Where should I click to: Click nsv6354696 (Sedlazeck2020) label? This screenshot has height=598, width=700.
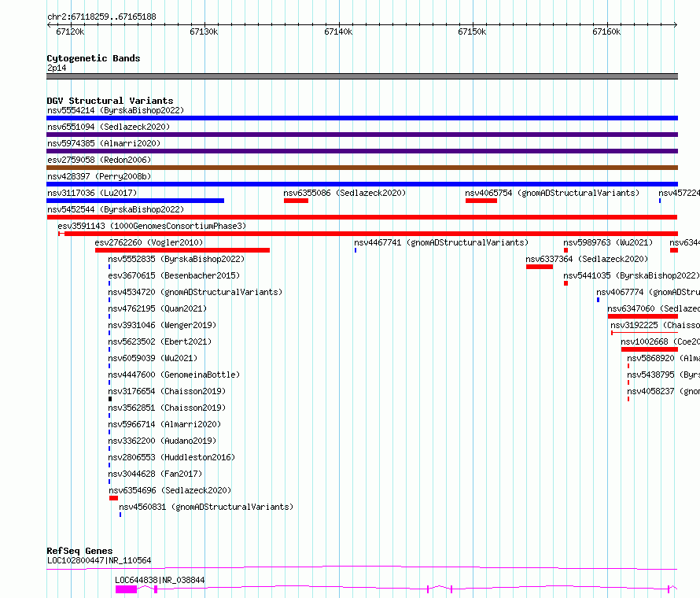tap(170, 490)
